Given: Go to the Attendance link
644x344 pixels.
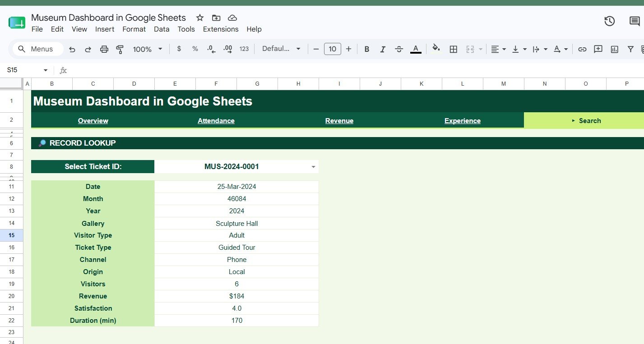Looking at the screenshot, I should click(x=216, y=121).
